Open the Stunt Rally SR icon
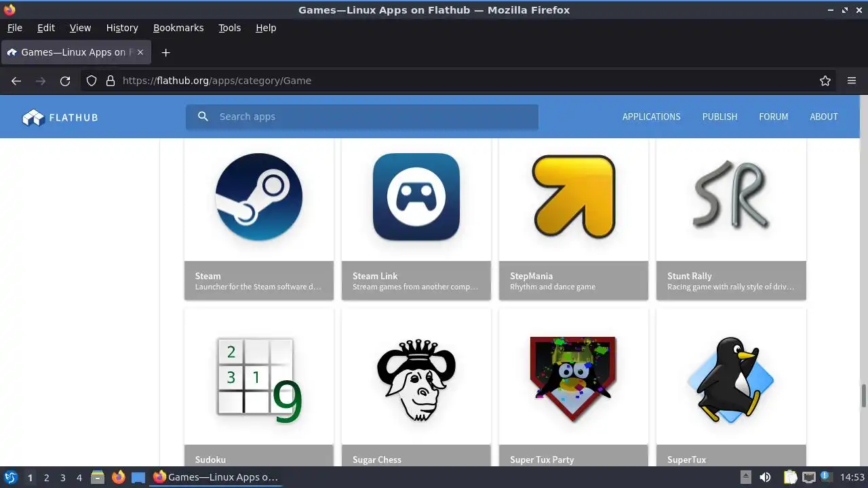868x488 pixels. pos(731,195)
